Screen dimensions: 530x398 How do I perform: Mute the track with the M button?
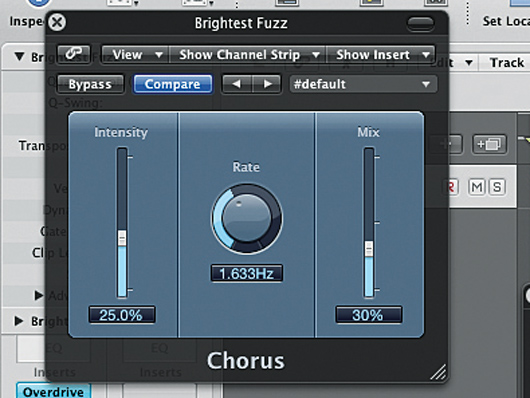(x=477, y=187)
